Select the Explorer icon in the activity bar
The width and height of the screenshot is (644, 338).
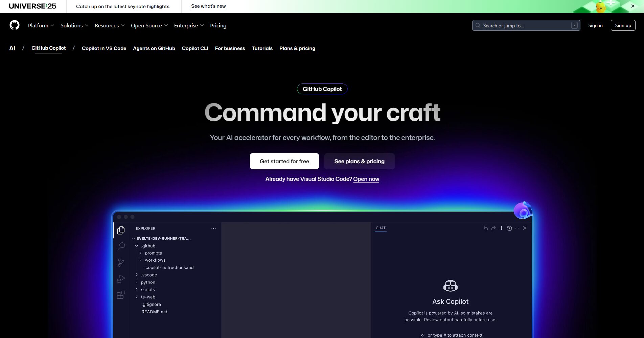click(121, 230)
